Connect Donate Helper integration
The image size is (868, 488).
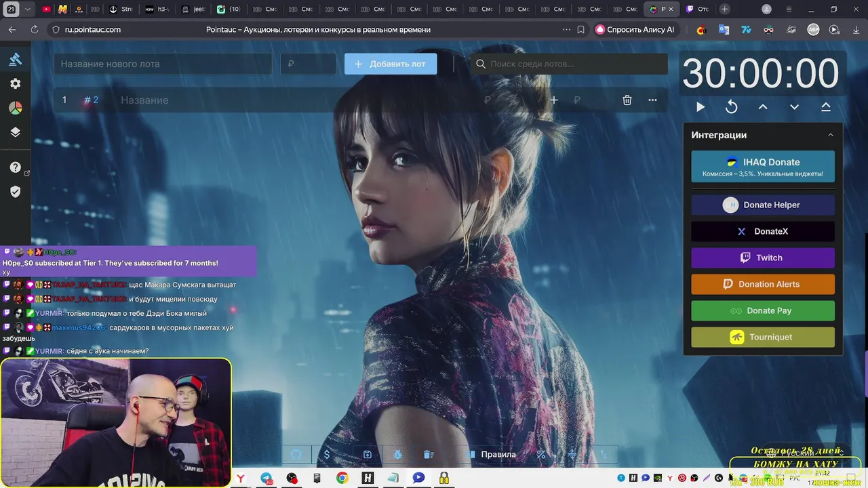[763, 205]
